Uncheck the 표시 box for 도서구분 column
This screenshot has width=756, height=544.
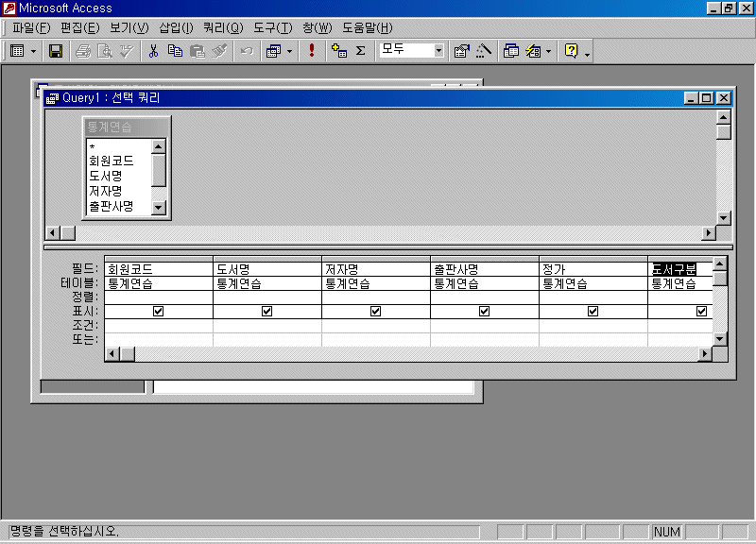point(701,312)
